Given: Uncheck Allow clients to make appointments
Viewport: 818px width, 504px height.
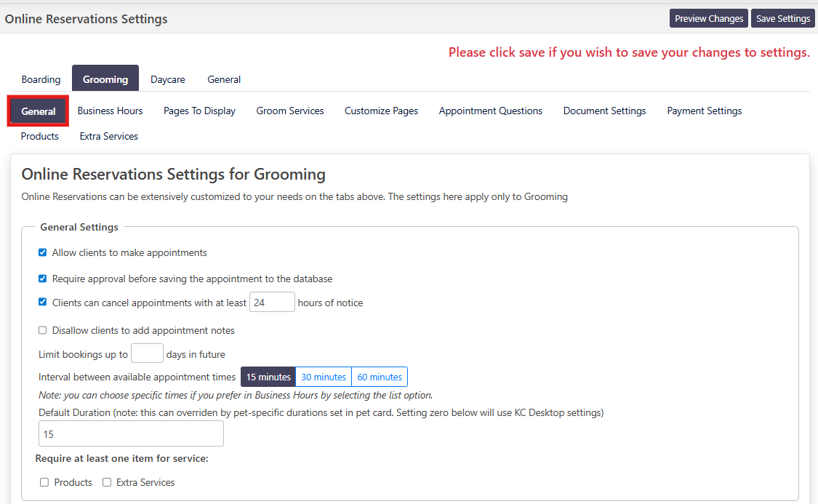Looking at the screenshot, I should pos(43,253).
